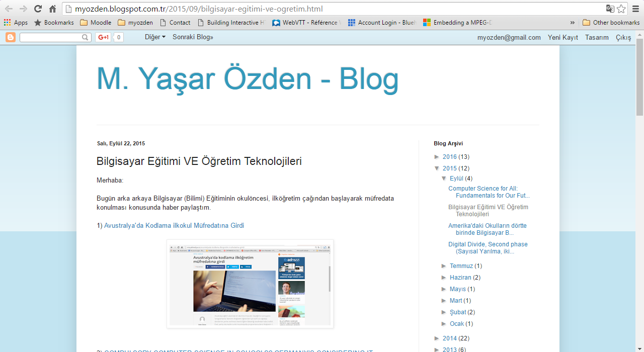Click the browser forward arrow
644x352 pixels.
23,9
